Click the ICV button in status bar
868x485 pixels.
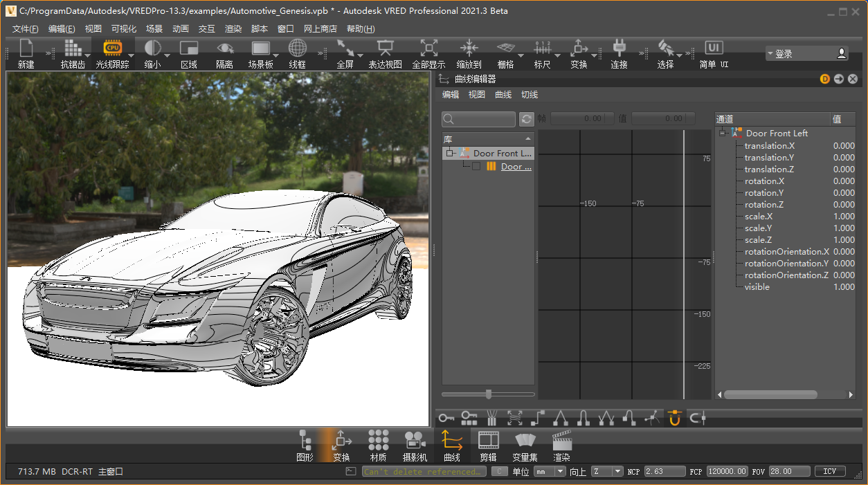click(829, 472)
